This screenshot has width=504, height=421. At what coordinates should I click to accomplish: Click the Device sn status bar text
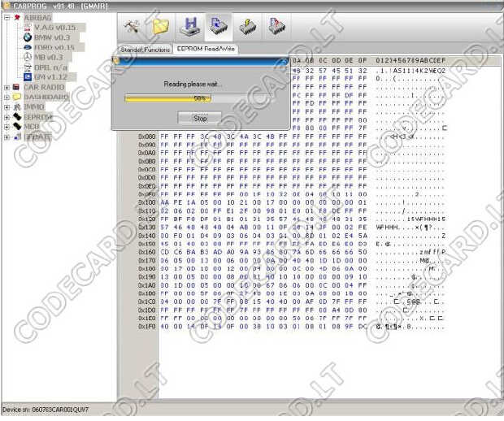(x=46, y=410)
